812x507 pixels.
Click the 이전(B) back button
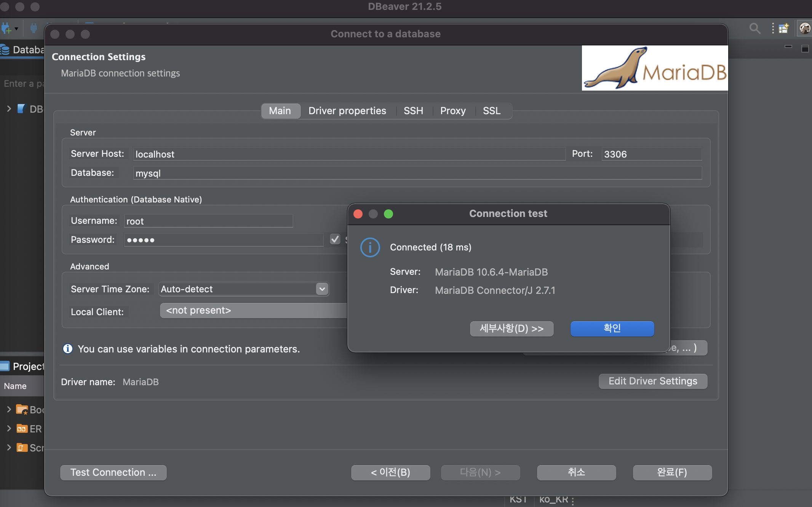pos(391,472)
